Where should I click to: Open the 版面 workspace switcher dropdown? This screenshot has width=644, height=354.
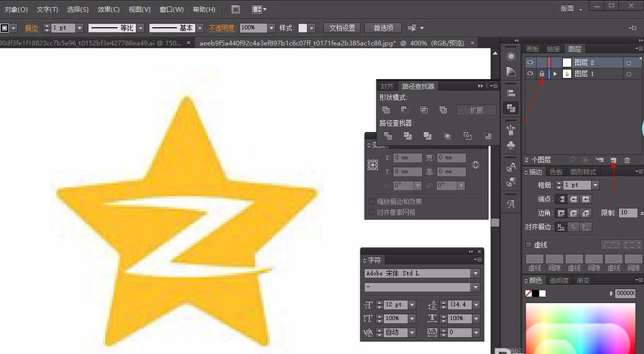(x=572, y=8)
